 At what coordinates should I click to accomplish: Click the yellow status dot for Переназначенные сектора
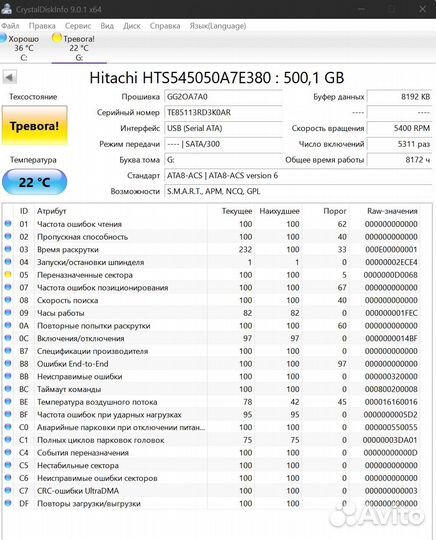pyautogui.click(x=8, y=274)
